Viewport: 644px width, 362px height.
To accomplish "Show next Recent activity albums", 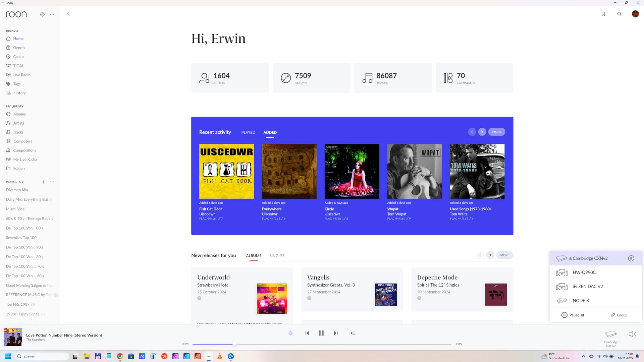I will (x=482, y=132).
